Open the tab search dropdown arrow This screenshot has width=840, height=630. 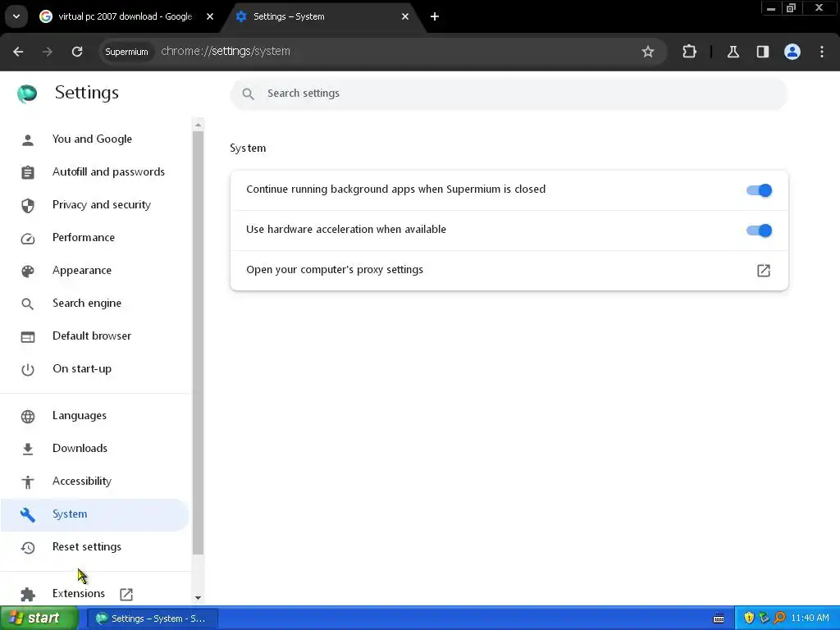point(16,16)
